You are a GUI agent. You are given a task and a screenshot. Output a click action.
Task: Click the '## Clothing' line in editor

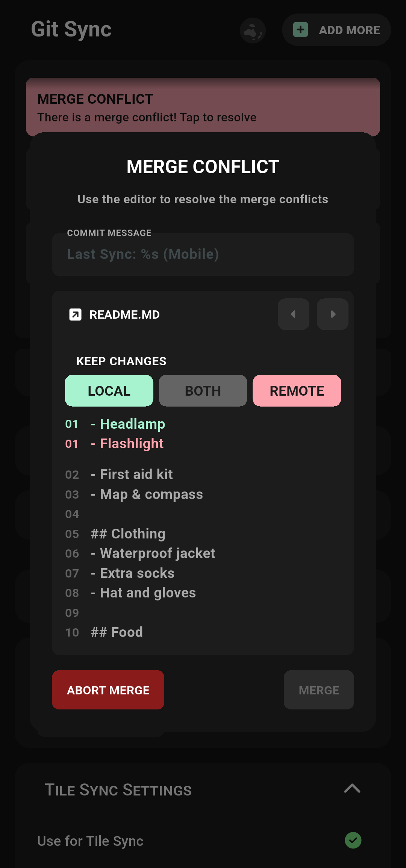point(128,534)
